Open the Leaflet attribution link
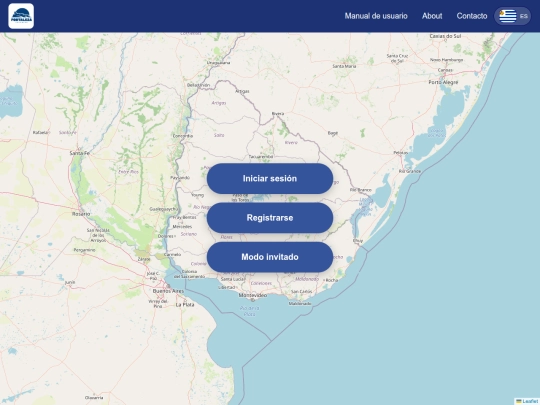The width and height of the screenshot is (540, 405). pos(531,401)
